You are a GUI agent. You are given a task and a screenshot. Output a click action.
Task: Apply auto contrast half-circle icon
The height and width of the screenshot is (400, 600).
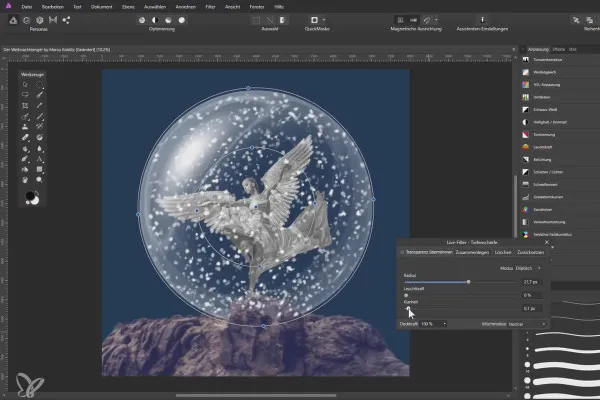click(x=155, y=20)
